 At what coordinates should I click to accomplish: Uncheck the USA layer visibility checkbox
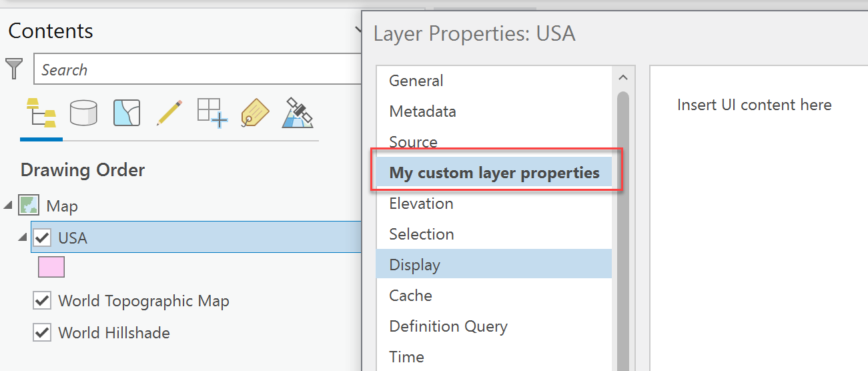click(x=42, y=238)
